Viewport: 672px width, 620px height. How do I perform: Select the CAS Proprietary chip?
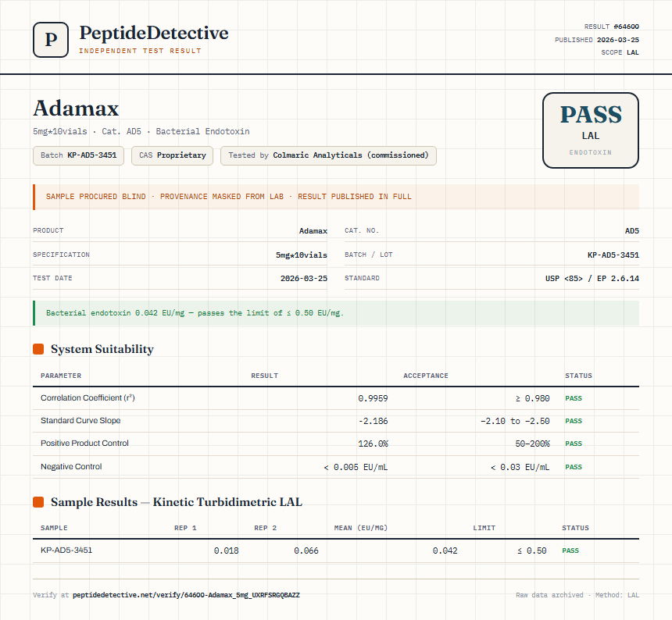[x=172, y=155]
